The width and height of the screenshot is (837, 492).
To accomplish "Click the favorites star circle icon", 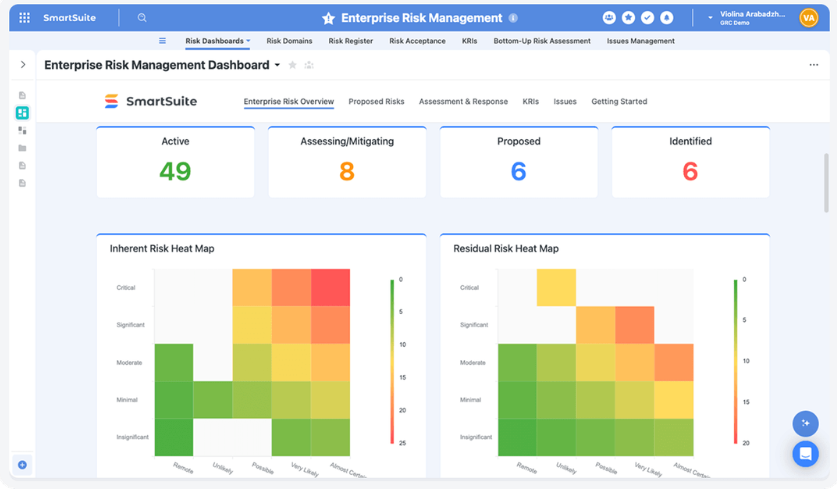I will pos(628,18).
